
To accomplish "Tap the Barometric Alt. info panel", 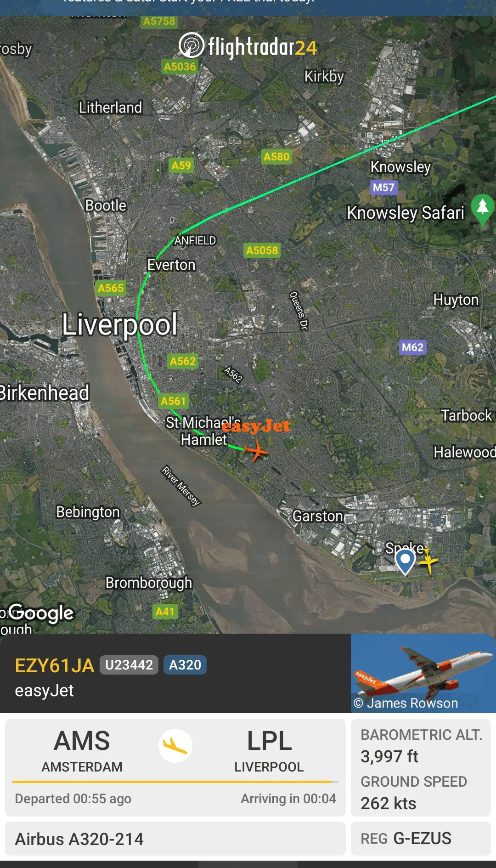I will [x=421, y=767].
